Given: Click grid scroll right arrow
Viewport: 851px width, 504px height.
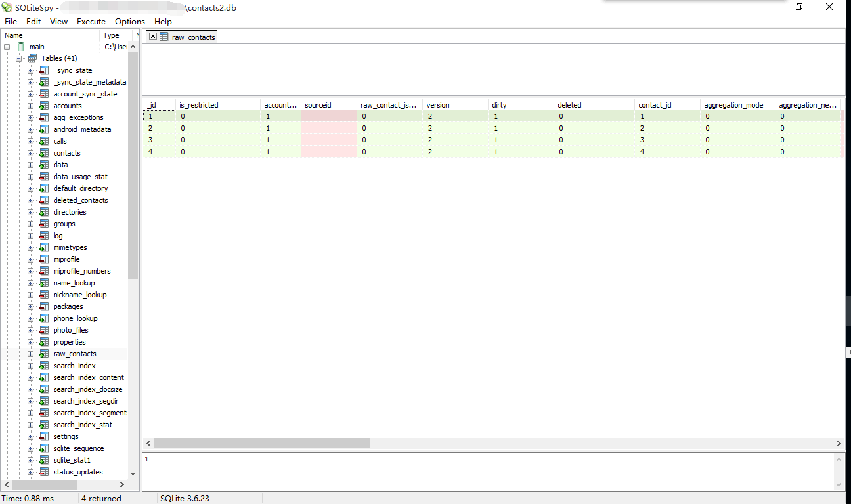Looking at the screenshot, I should (840, 444).
